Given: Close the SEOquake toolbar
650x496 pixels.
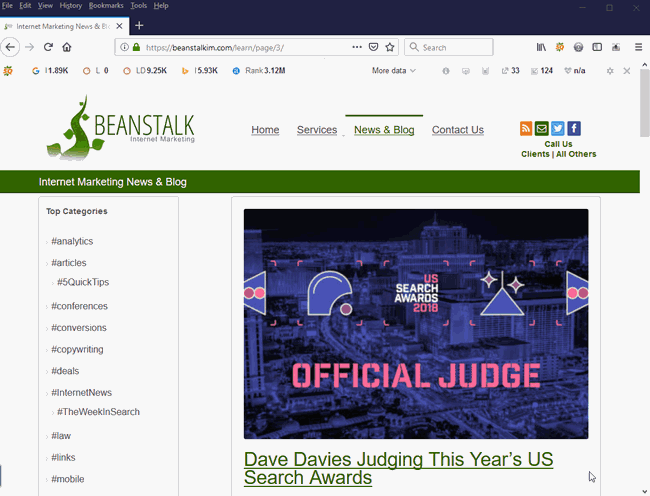Looking at the screenshot, I should 627,71.
